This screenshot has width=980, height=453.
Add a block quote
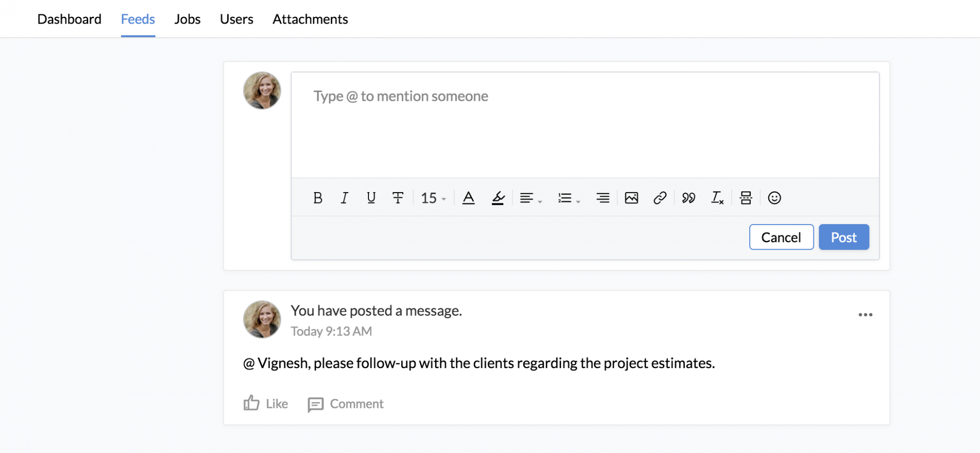(x=688, y=198)
